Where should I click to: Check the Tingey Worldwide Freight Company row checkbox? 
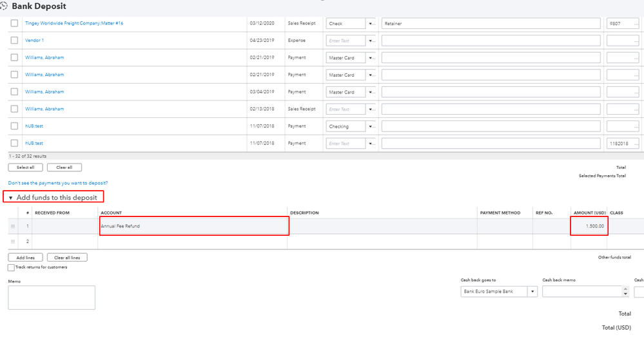[14, 23]
